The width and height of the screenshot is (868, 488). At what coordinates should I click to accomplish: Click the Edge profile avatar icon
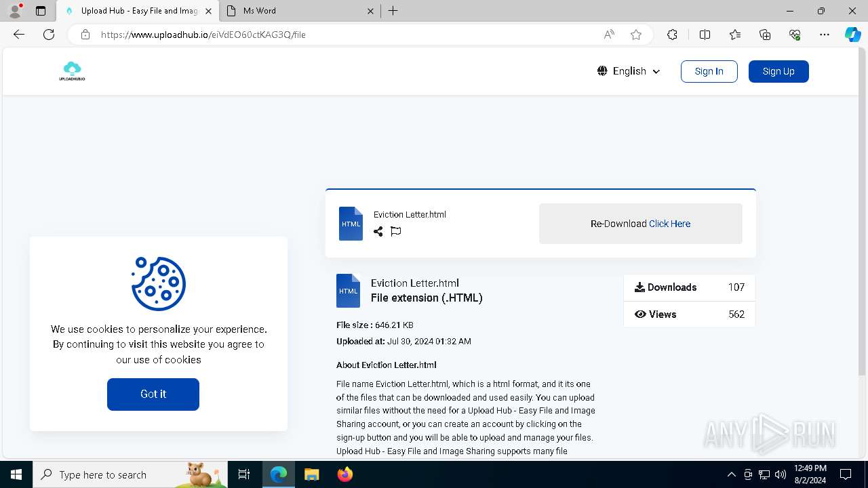click(x=15, y=11)
